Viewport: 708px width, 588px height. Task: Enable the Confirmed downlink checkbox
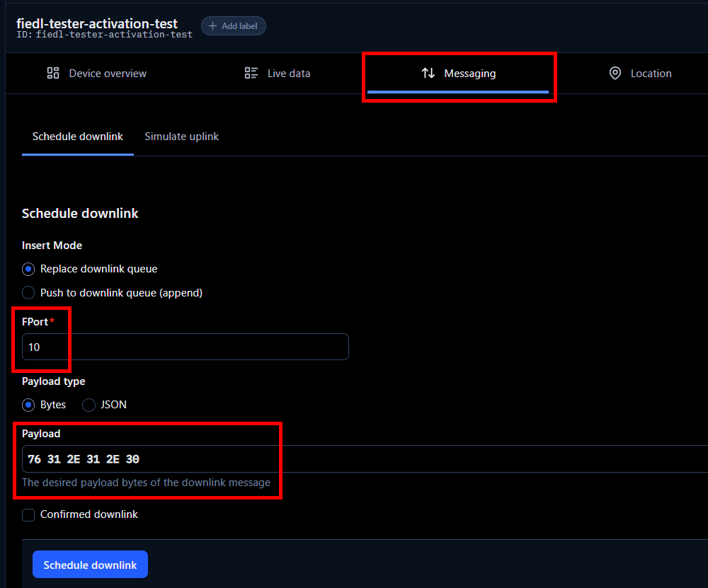tap(28, 515)
